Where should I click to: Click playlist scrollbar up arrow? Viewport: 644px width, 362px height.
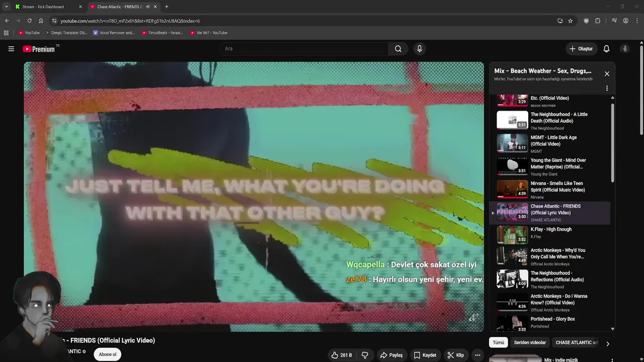(612, 98)
